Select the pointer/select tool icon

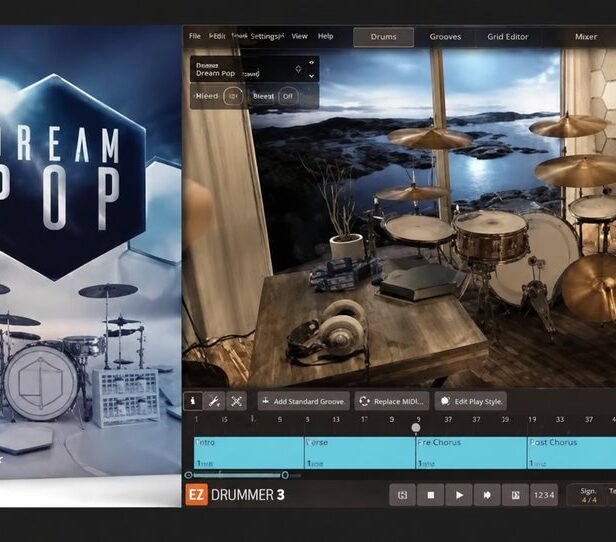193,401
